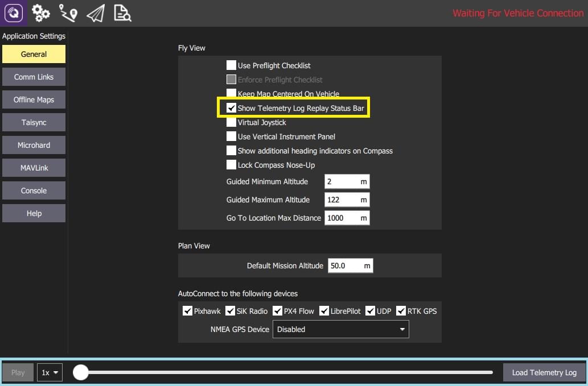588x386 pixels.
Task: Open the QGroundControl home icon
Action: click(x=13, y=13)
